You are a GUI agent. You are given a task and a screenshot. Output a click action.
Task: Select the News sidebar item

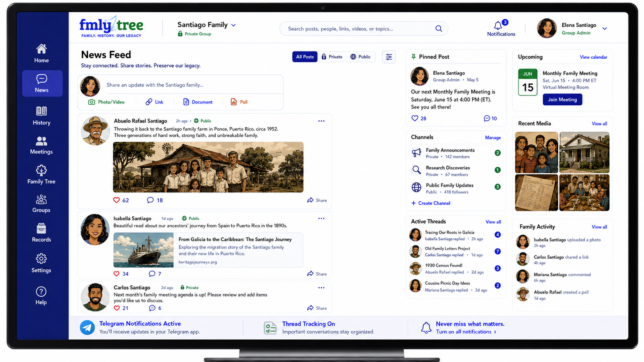point(42,83)
